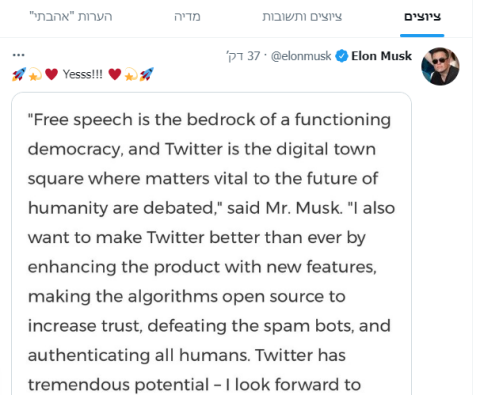The image size is (480, 395).
Task: Click the blue underline beneath the ציוצים tab
Action: 422,35
